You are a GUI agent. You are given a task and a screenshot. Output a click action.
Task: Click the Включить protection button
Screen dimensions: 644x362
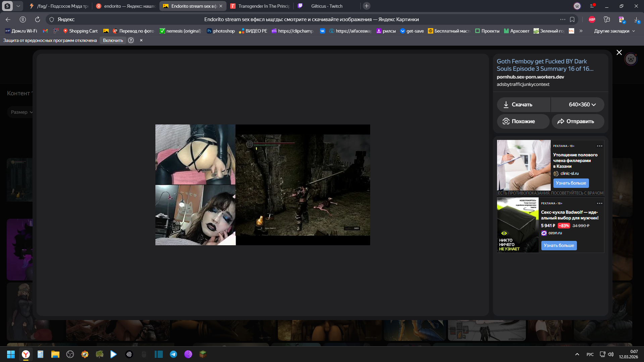113,40
